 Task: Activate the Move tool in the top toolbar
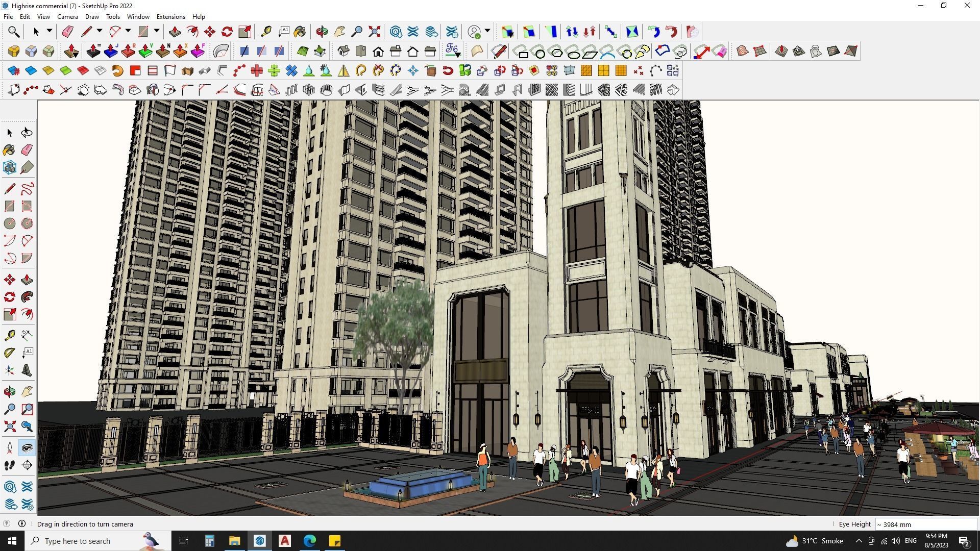coord(210,32)
